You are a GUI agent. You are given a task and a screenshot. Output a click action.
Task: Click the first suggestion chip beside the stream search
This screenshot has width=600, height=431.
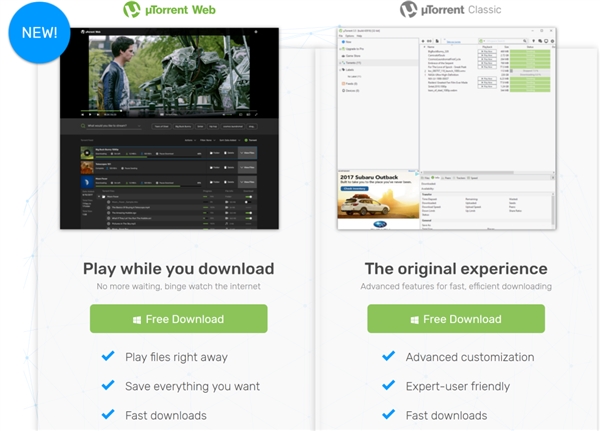click(161, 126)
